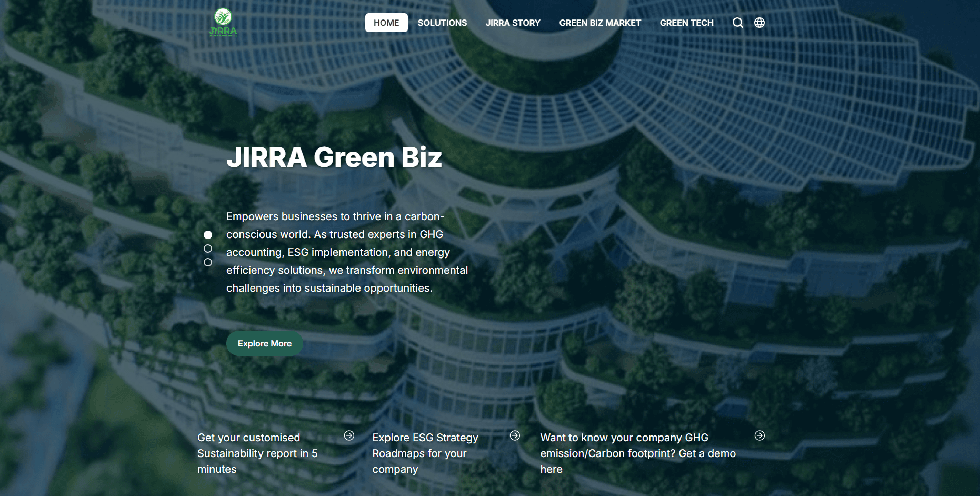This screenshot has height=496, width=980.
Task: Click the JIRRA logo in the header
Action: pyautogui.click(x=223, y=22)
